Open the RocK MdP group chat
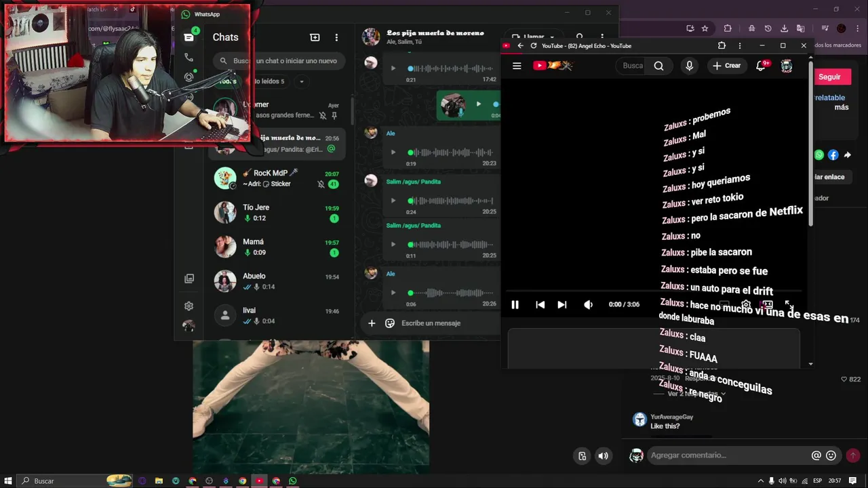 pos(278,178)
